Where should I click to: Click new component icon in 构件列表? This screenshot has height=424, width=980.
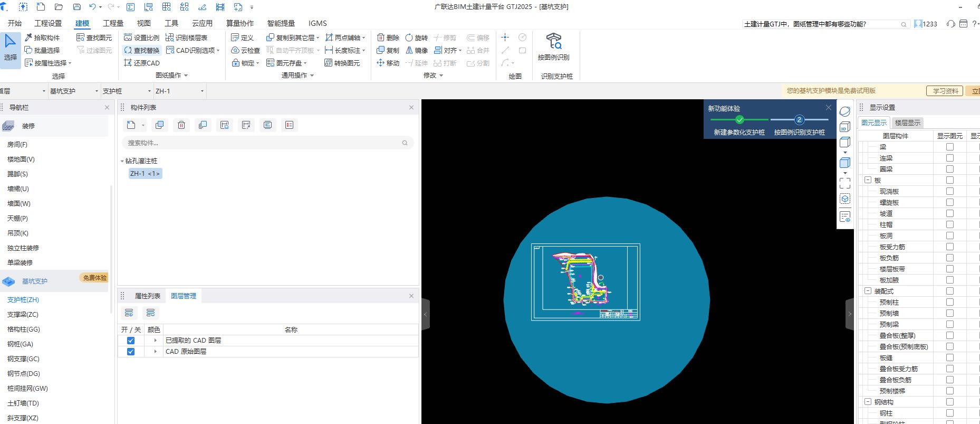(x=131, y=125)
